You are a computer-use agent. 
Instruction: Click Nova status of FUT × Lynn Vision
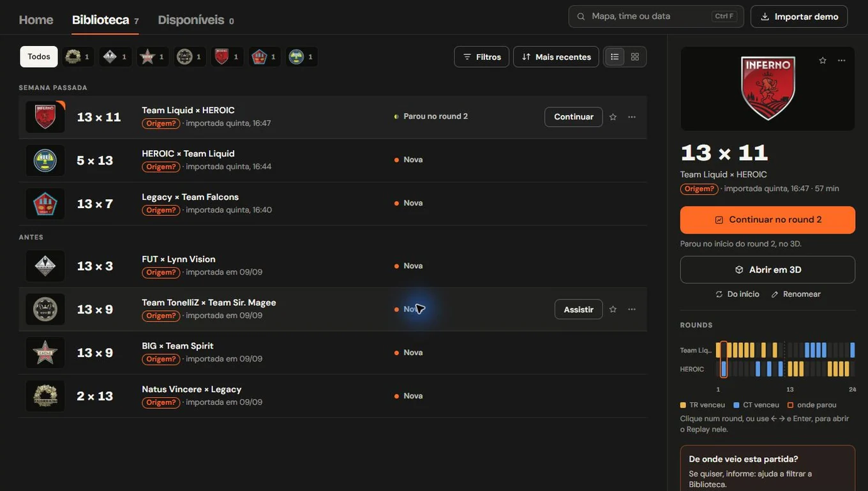tap(408, 266)
